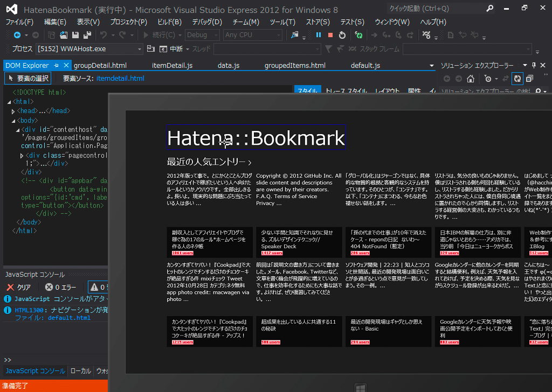Screen dimensions: 552x392
Task: Expand the div pagecontrol node
Action: 22,156
